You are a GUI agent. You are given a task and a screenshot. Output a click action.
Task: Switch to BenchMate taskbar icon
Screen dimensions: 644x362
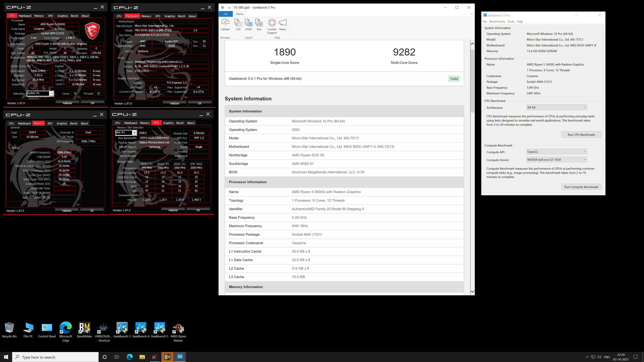point(167,357)
